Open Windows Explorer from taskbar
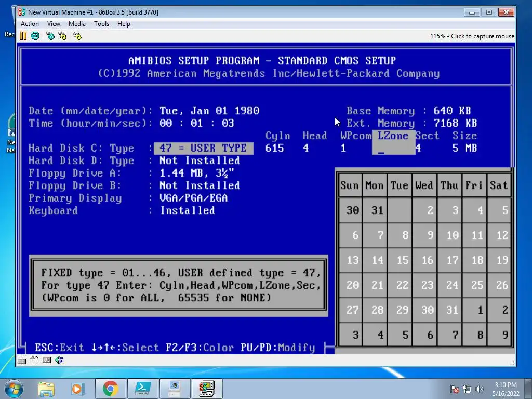The image size is (532, 399). coord(46,389)
